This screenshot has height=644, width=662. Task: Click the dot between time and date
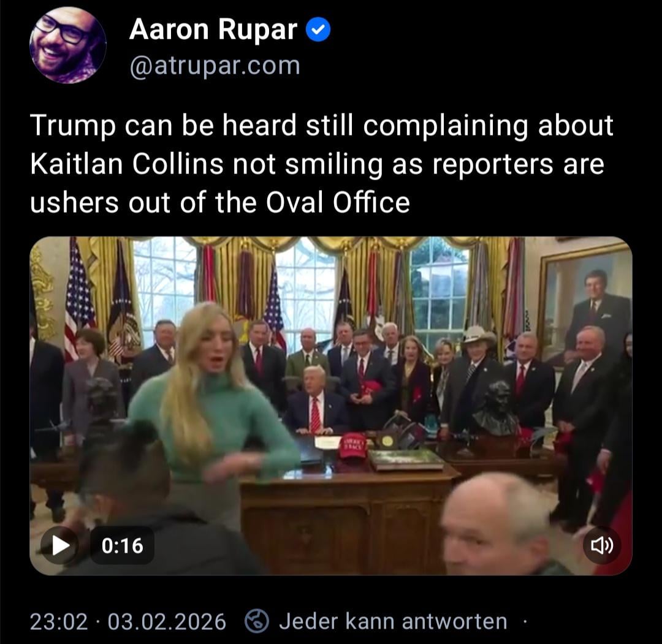(x=97, y=621)
